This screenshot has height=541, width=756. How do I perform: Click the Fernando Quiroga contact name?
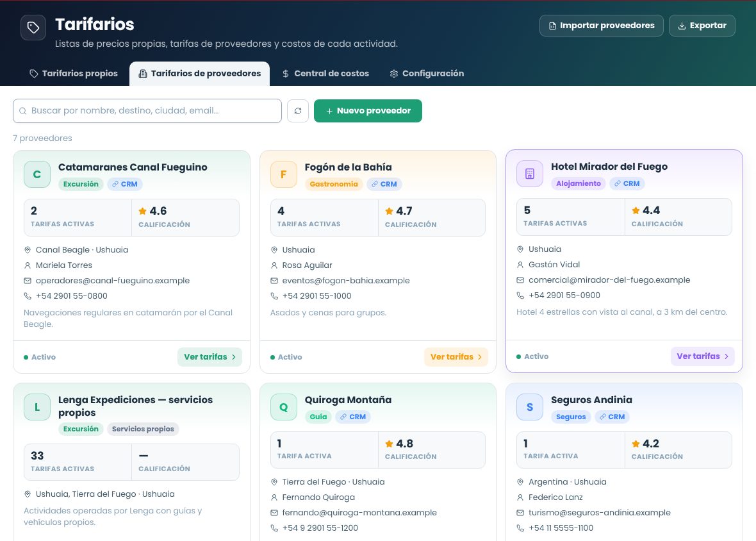coord(318,497)
